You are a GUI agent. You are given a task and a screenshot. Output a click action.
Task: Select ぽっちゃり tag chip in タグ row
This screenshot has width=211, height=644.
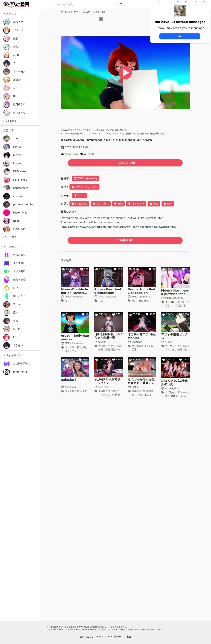click(136, 204)
